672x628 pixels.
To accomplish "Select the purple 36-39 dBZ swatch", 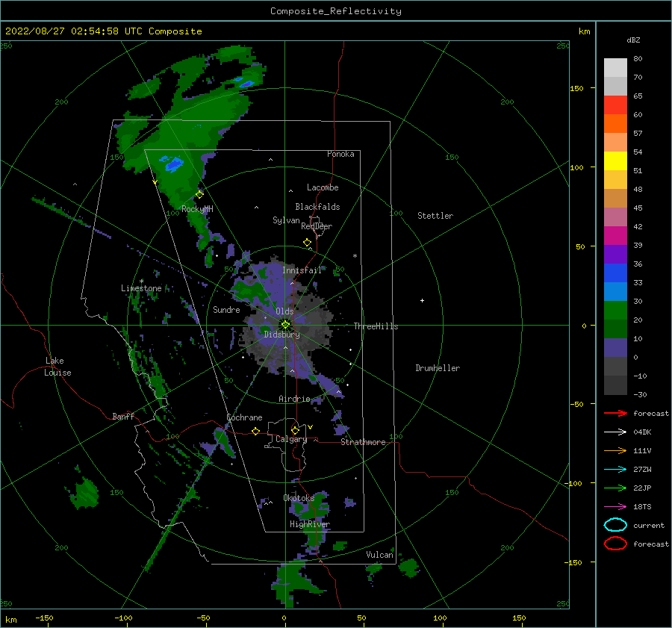I will pyautogui.click(x=615, y=255).
